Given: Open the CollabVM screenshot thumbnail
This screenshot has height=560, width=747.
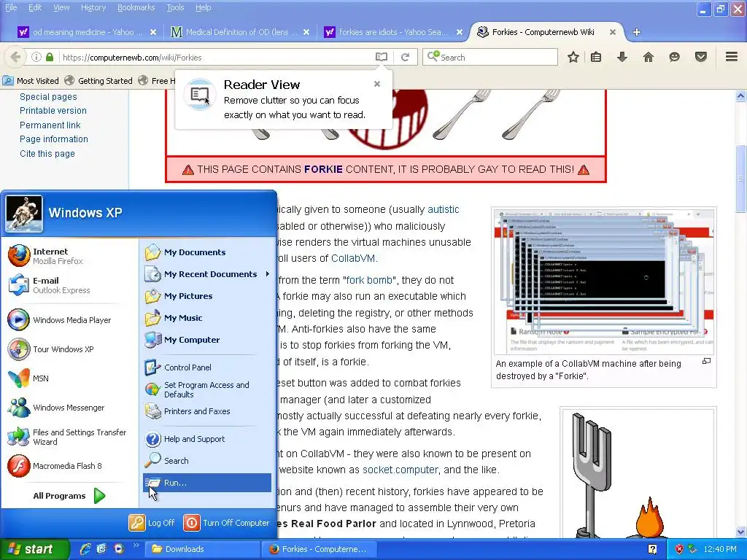Looking at the screenshot, I should (x=603, y=281).
